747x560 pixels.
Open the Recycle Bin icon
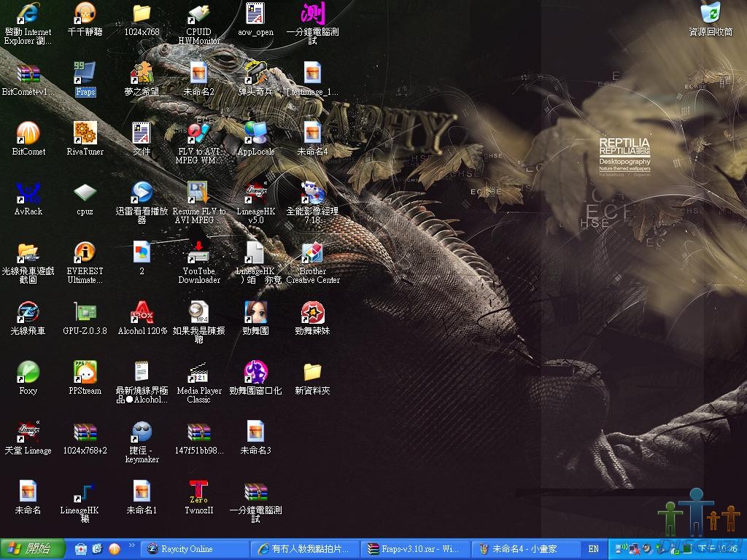pos(711,13)
